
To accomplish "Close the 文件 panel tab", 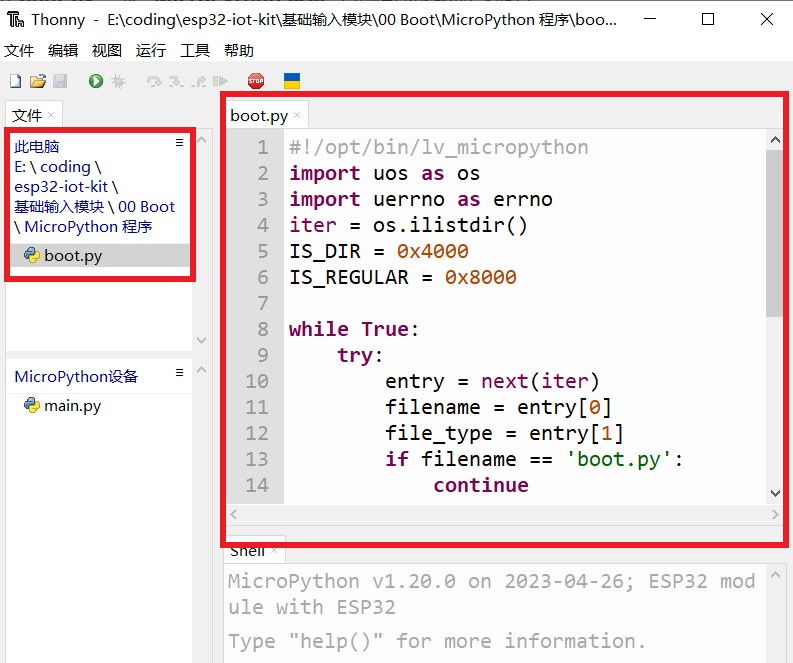I will pyautogui.click(x=52, y=116).
